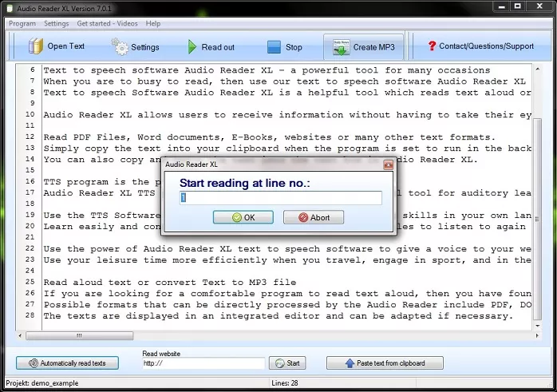The width and height of the screenshot is (557, 392).
Task: Hit the blue Stop toolbar button
Action: click(274, 47)
